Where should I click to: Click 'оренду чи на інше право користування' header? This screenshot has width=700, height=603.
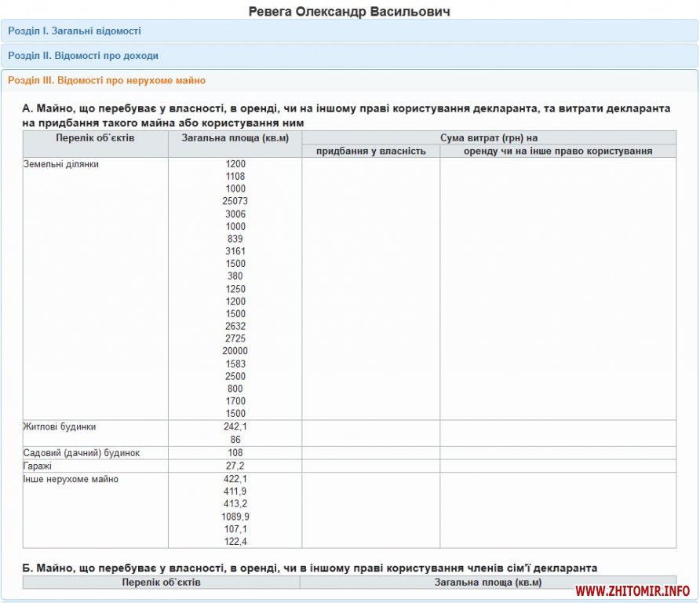pos(557,151)
